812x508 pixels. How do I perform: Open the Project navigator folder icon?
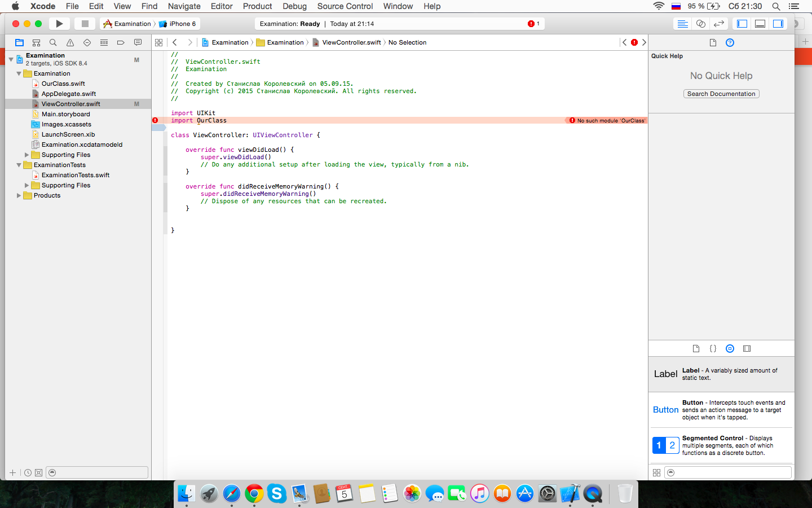[x=19, y=42]
